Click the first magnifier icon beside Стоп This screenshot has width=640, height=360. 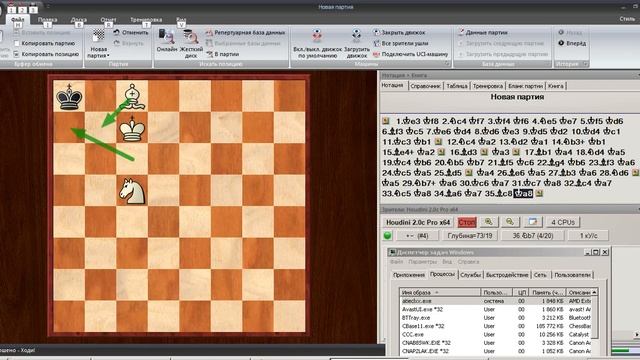point(489,222)
